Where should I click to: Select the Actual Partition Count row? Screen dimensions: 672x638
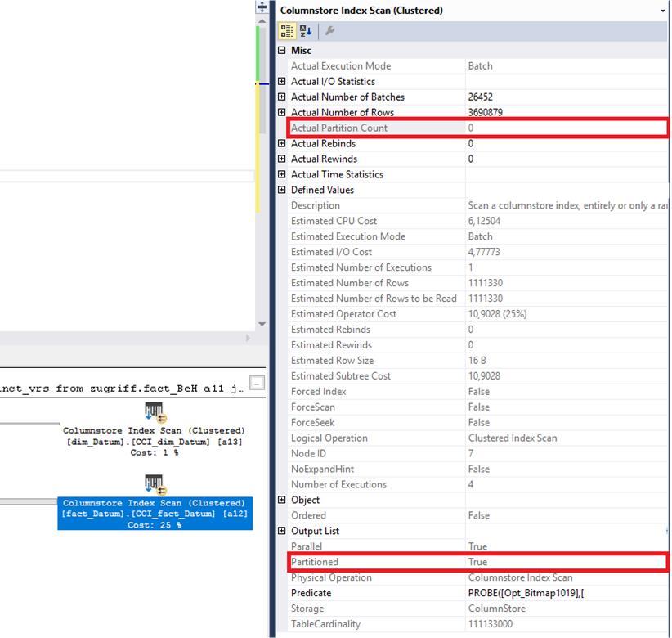point(478,128)
